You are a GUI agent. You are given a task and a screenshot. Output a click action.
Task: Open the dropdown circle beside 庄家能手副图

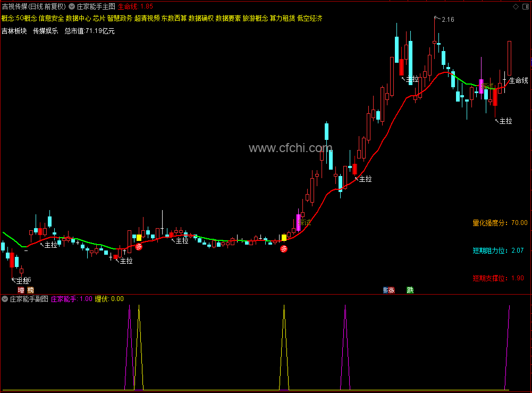pos(5,299)
